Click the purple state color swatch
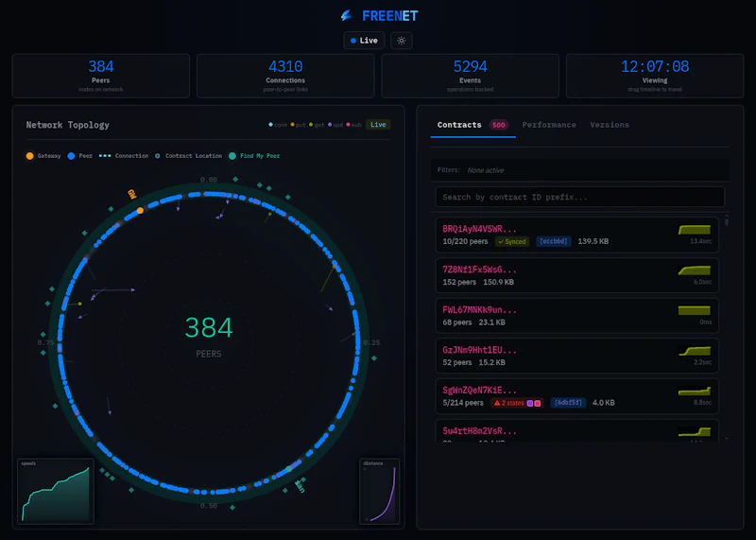This screenshot has width=756, height=540. pyautogui.click(x=530, y=403)
